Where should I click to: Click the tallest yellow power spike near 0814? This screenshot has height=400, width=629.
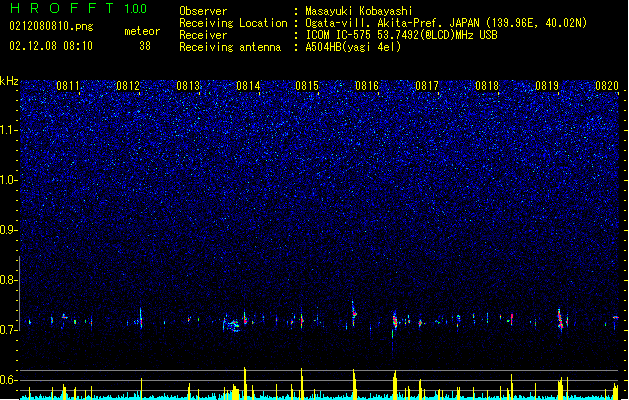pos(245,383)
